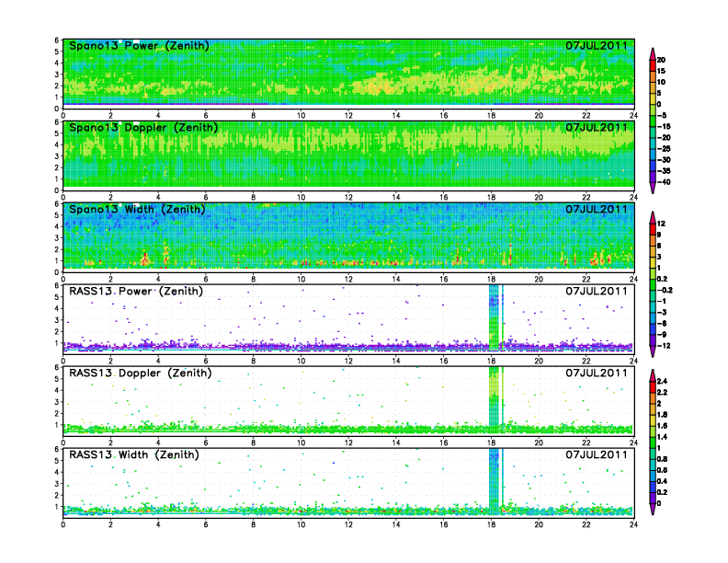Click the '1.8' colorbar label

(x=663, y=415)
